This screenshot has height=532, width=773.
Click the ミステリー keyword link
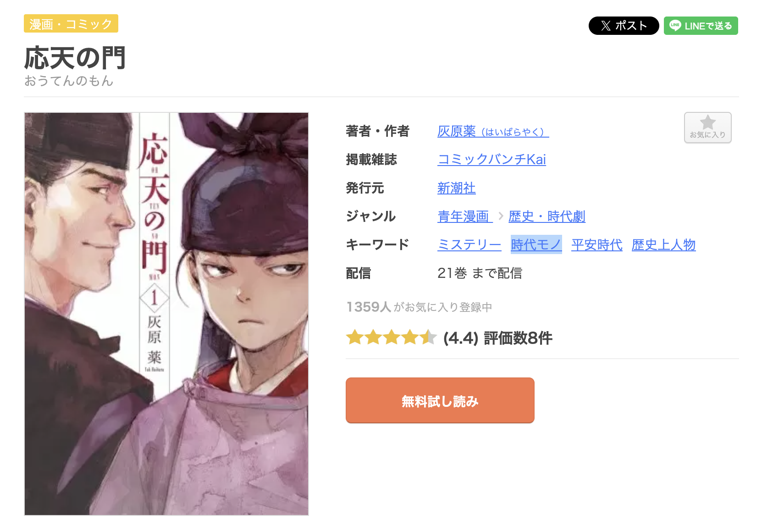pyautogui.click(x=469, y=245)
